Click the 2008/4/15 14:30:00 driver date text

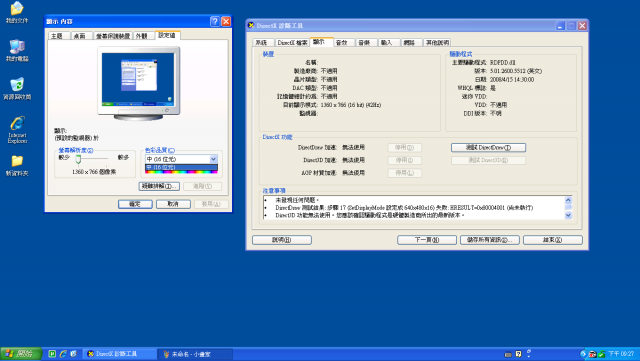point(512,80)
